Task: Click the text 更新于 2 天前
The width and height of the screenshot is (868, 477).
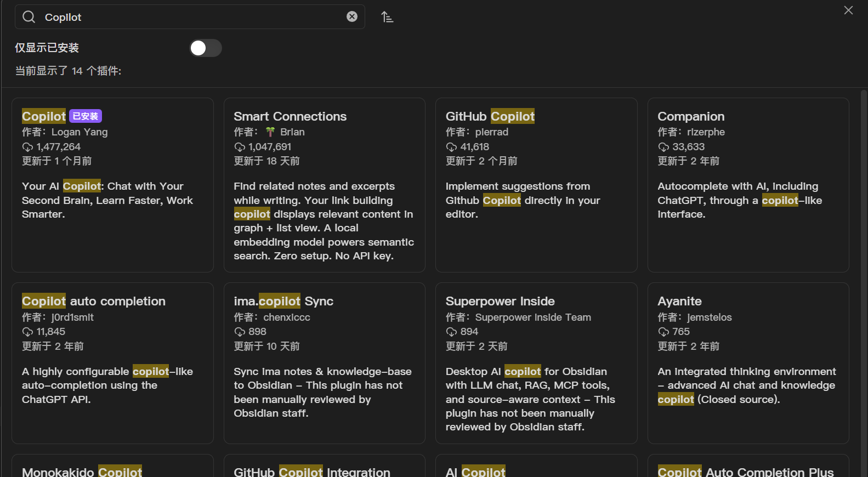Action: click(x=476, y=347)
